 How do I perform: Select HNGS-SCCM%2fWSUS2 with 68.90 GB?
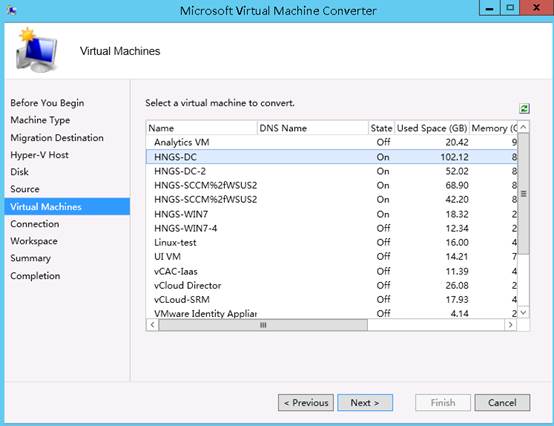[332, 185]
